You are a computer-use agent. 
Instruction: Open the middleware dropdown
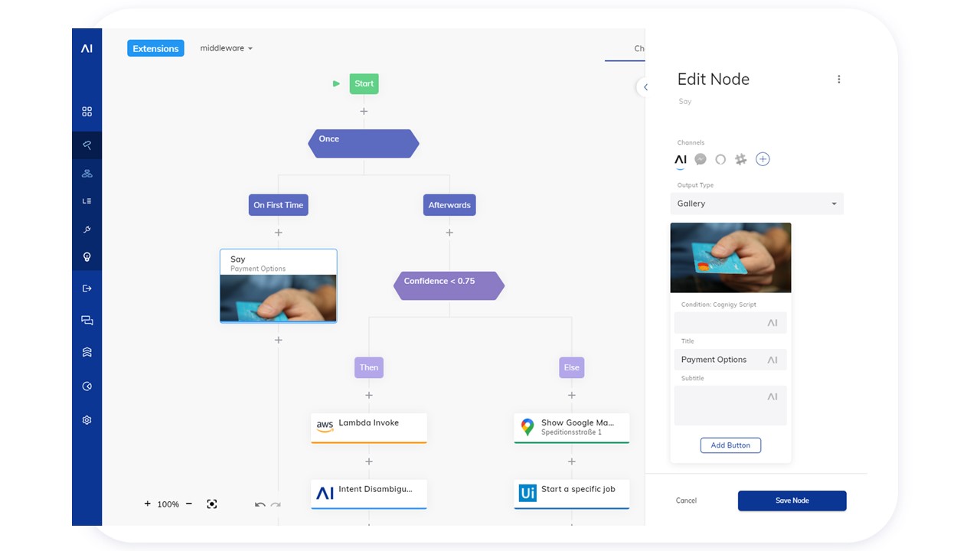[226, 48]
